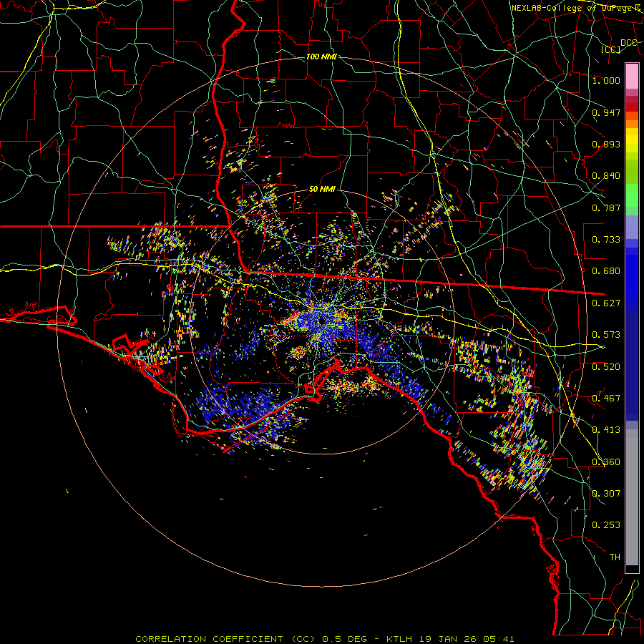This screenshot has height=644, width=644.
Task: Click the 0.893 legend value
Action: coord(606,144)
